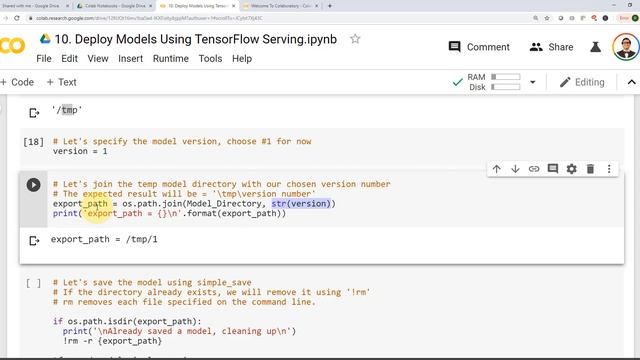Click the Colab CO logo
This screenshot has width=640, height=360.
[13, 46]
